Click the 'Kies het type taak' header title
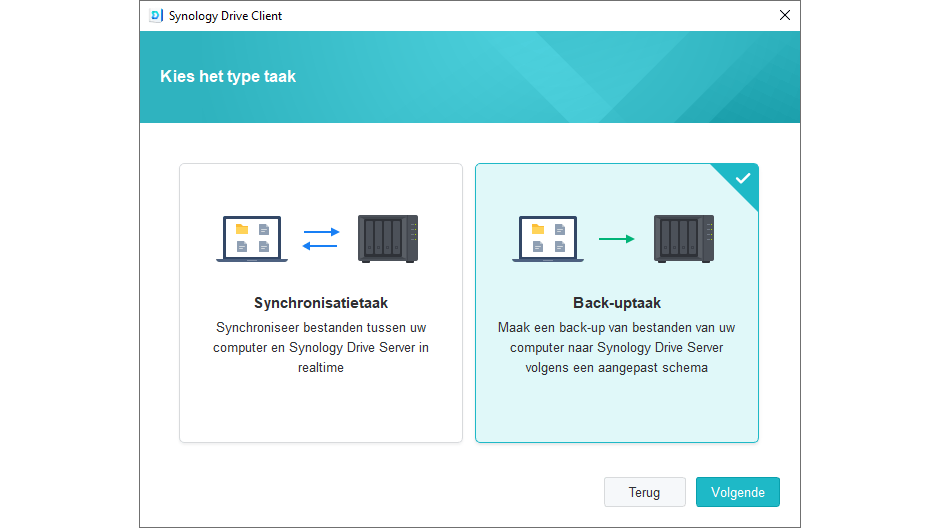 point(228,77)
